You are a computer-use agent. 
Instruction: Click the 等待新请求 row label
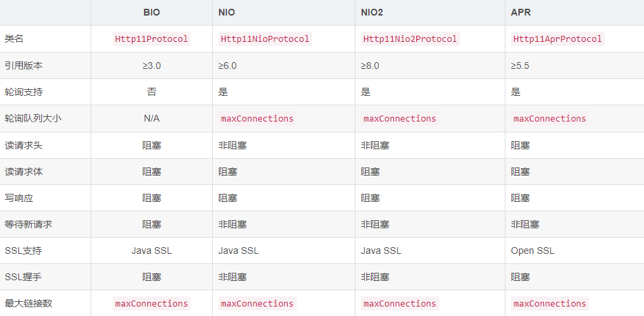[28, 224]
